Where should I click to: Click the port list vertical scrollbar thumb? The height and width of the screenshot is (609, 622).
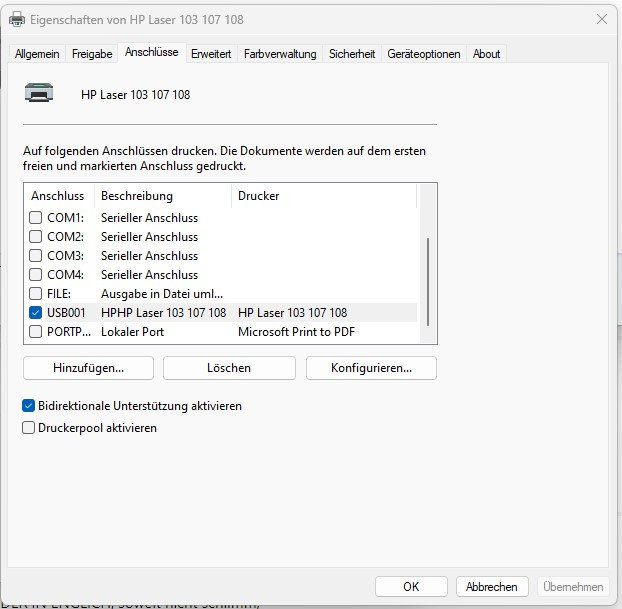click(428, 282)
